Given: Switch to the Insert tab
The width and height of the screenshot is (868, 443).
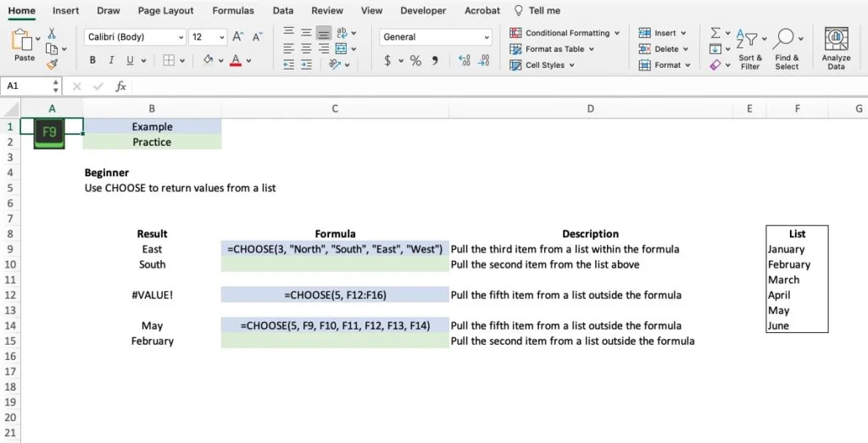Looking at the screenshot, I should click(x=65, y=10).
